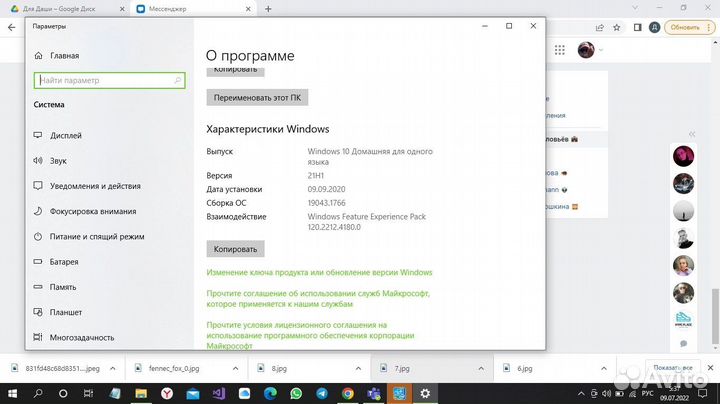Open the Батарея settings page
This screenshot has width=720, height=404.
[56, 262]
